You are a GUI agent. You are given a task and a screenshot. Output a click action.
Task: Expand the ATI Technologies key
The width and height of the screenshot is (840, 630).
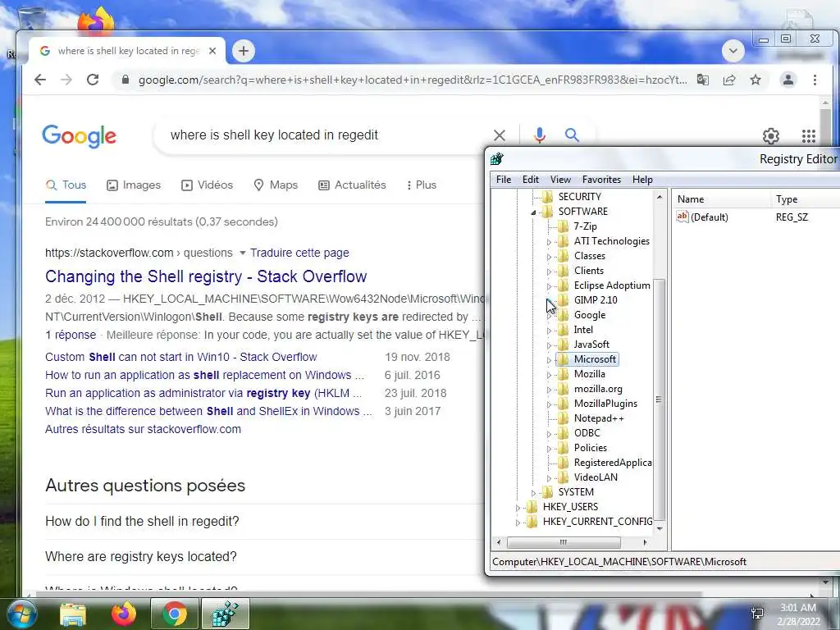tap(549, 242)
